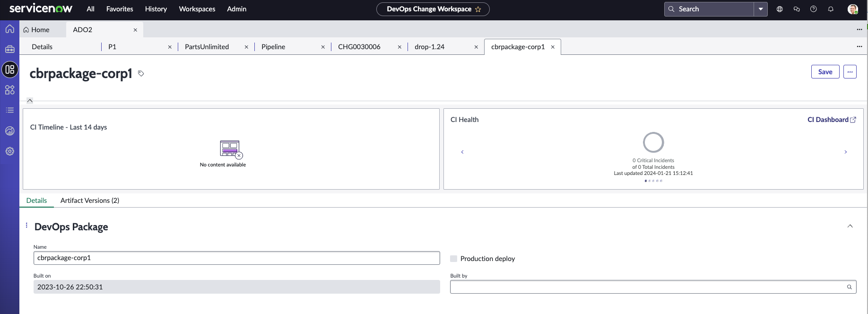Viewport: 868px width, 314px height.
Task: Close the P1 sub-tab
Action: (170, 47)
